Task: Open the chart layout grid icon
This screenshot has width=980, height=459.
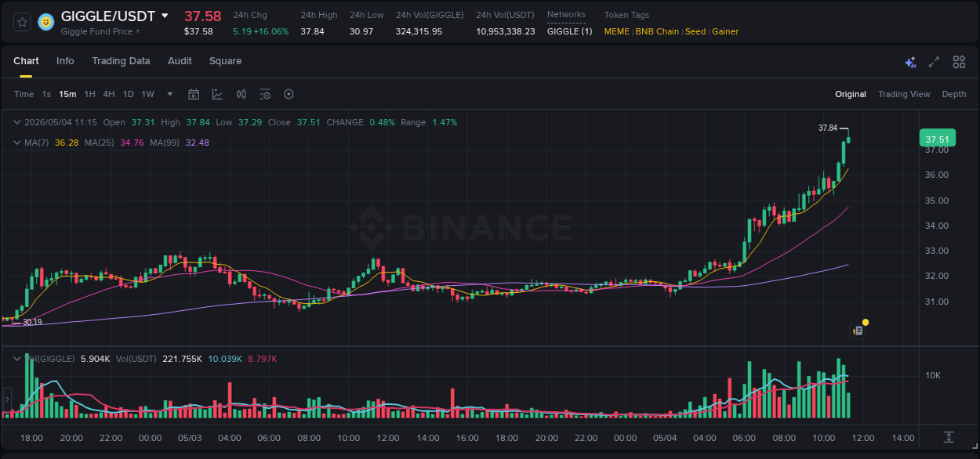Action: point(959,62)
